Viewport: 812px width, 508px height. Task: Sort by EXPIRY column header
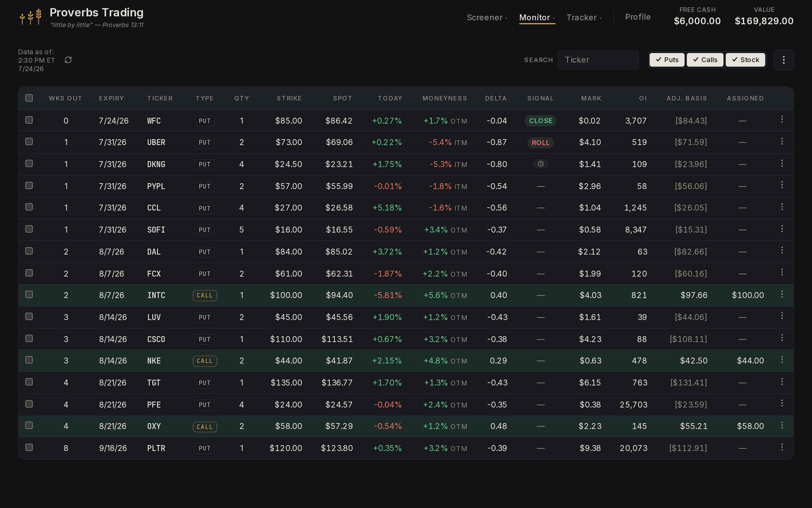(111, 98)
